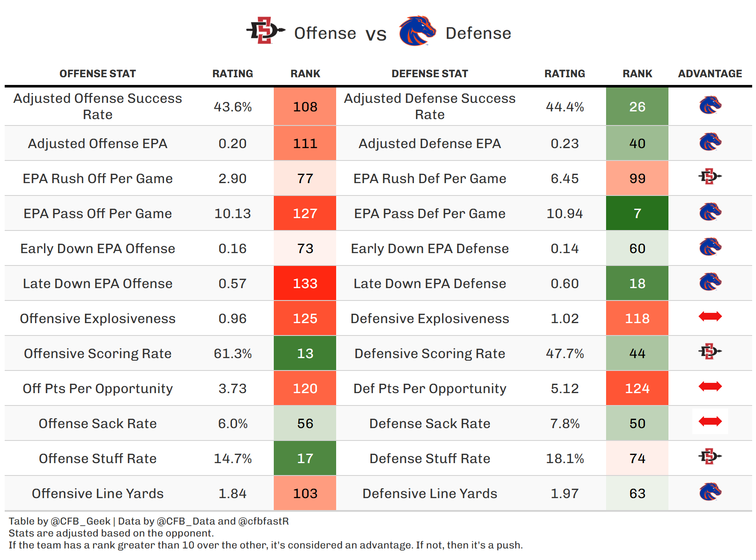
Task: Click the dark green rank 7 cell
Action: (637, 213)
